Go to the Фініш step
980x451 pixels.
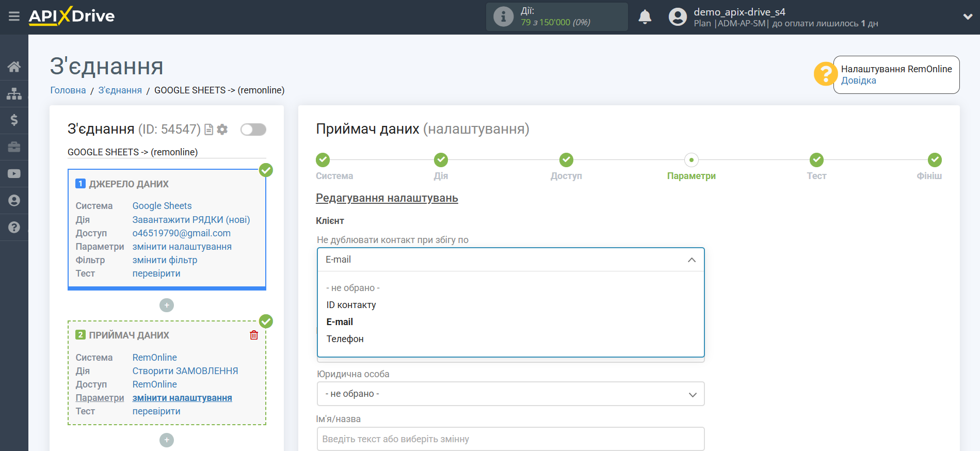[x=935, y=160]
